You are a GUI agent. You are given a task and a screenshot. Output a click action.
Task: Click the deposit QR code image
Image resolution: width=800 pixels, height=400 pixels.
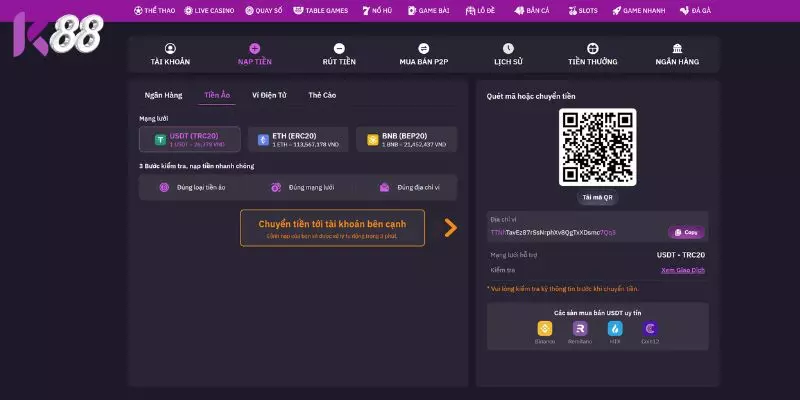[597, 147]
